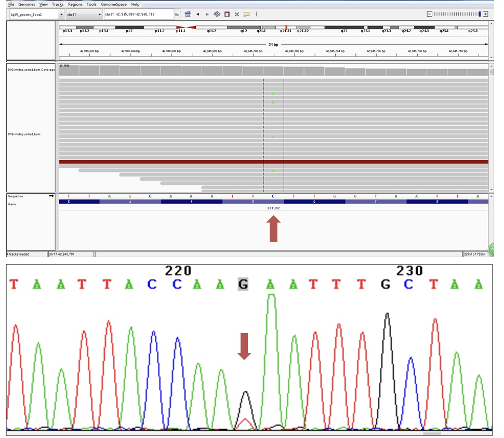This screenshot has height=438, width=504.
Task: Open the Regions menu
Action: tap(75, 4)
